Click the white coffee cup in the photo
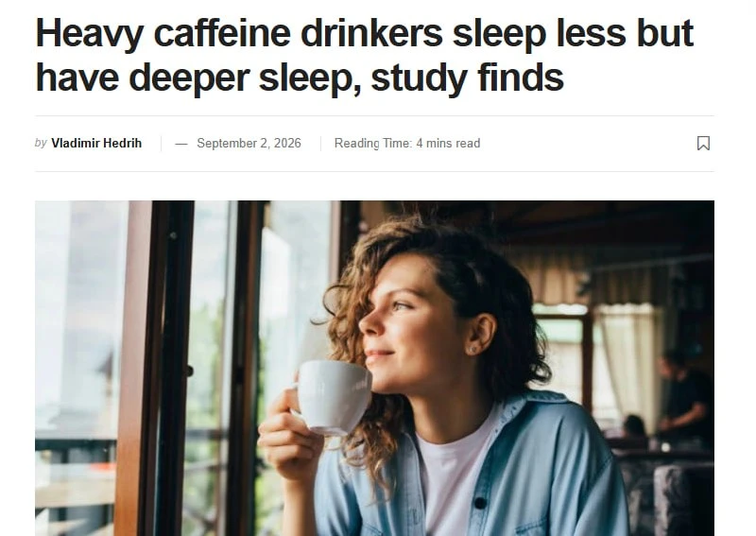 coord(333,397)
